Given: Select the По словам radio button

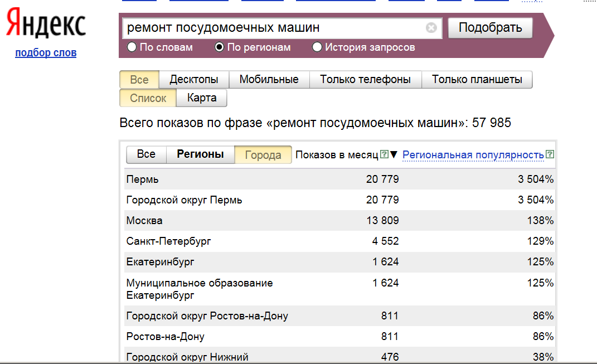Looking at the screenshot, I should coord(132,47).
